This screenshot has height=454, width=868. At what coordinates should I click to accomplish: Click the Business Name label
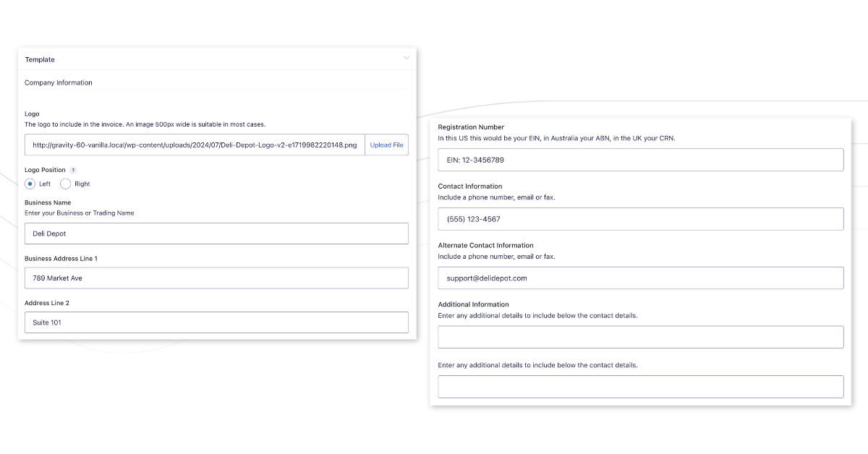(48, 202)
